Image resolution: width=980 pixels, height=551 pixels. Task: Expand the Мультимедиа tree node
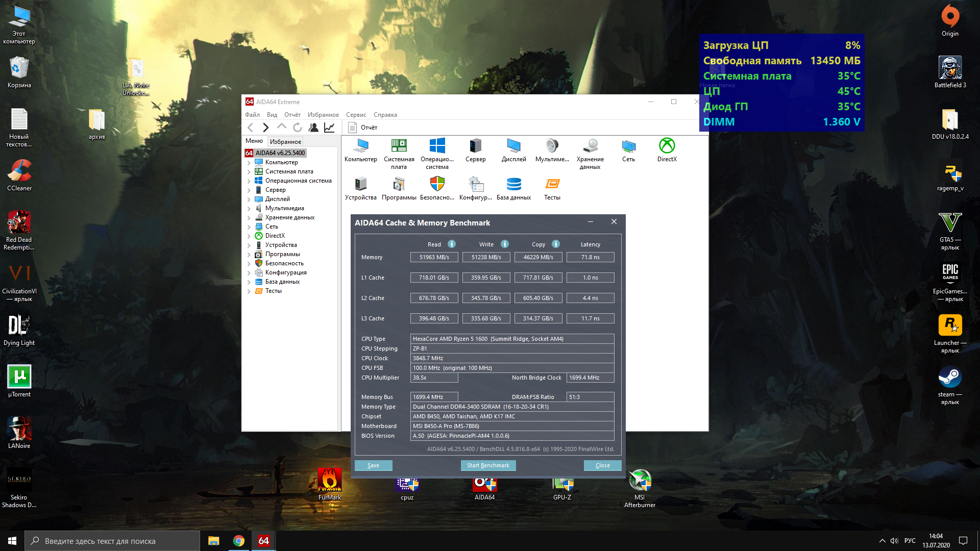249,209
